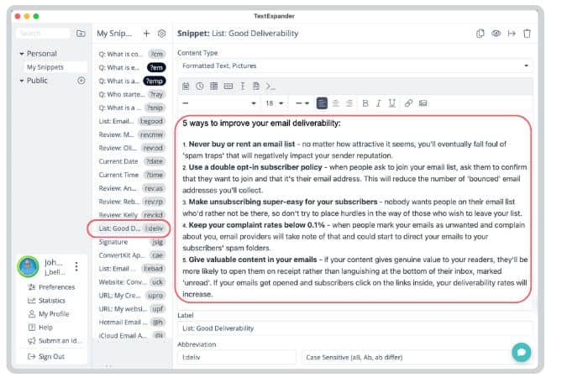This screenshot has height=378, width=588.
Task: Select snippet with ?emp abbreviation
Action: click(131, 81)
